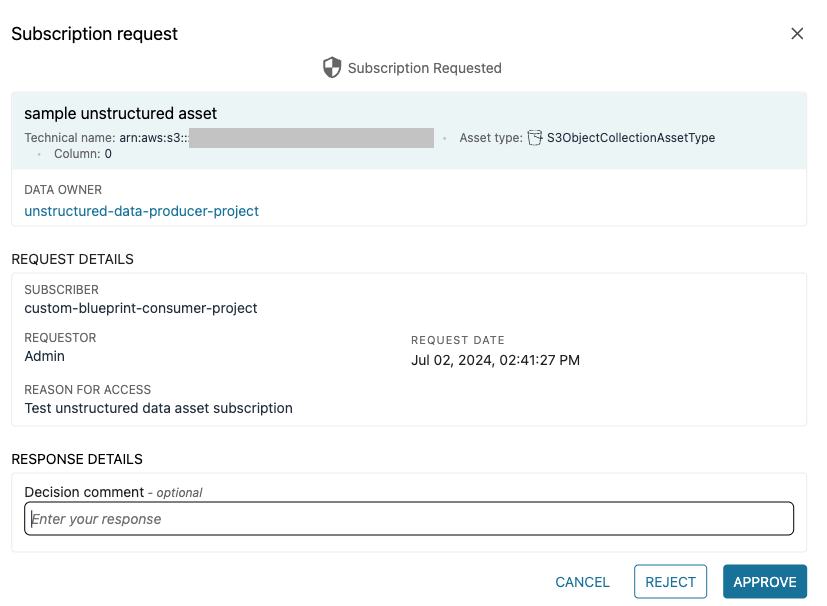
Task: Open the unstructured-data-producer-project link
Action: click(x=141, y=211)
